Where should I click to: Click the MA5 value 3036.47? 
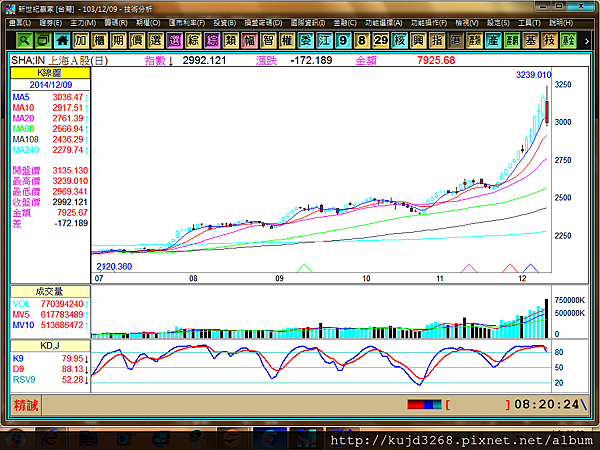tap(68, 97)
